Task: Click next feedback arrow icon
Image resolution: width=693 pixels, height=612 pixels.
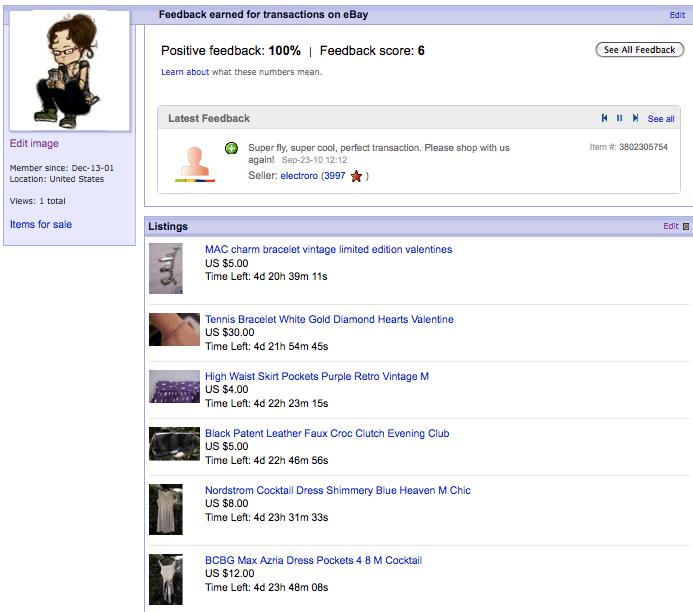Action: tap(634, 118)
